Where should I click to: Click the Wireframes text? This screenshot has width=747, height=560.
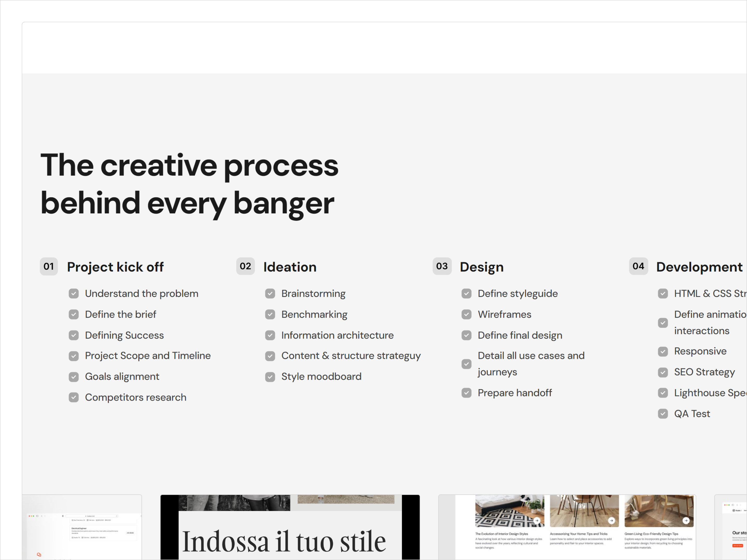(504, 314)
